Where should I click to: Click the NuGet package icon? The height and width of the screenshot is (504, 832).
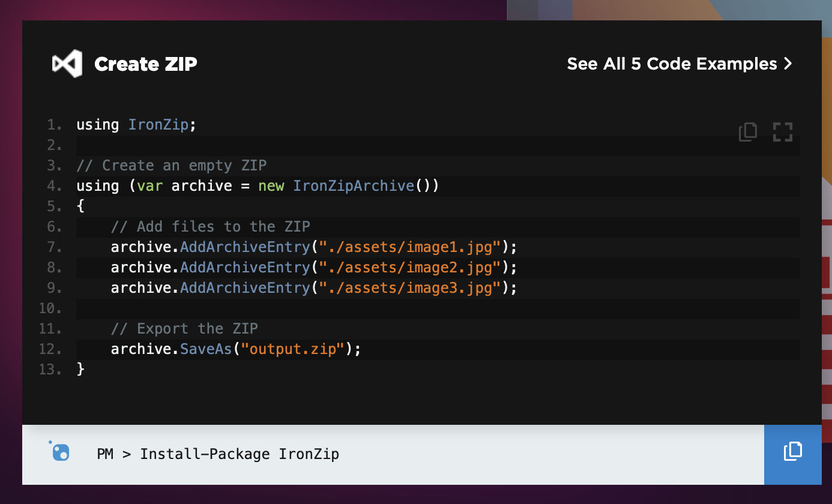[x=60, y=451]
